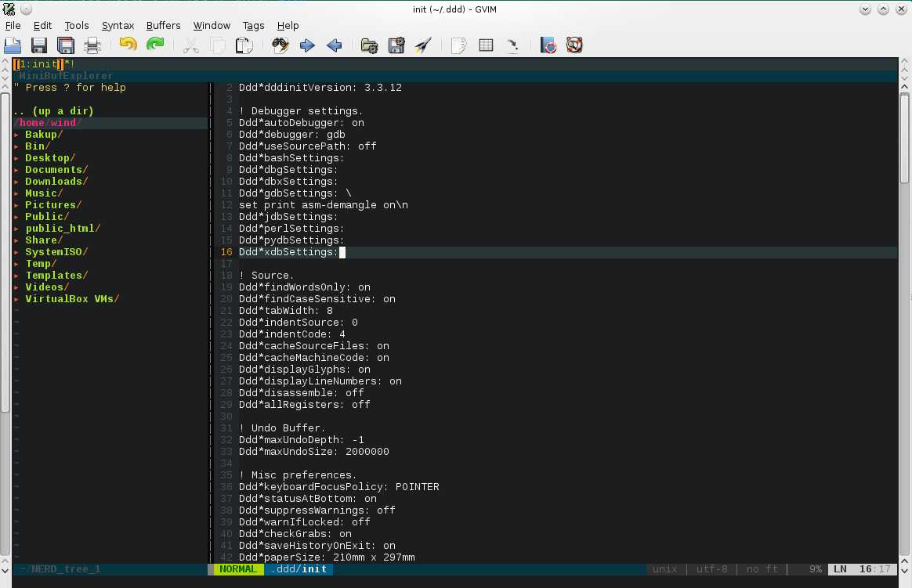Viewport: 912px width, 588px height.
Task: Select the Videos/ directory entry
Action: [x=47, y=287]
